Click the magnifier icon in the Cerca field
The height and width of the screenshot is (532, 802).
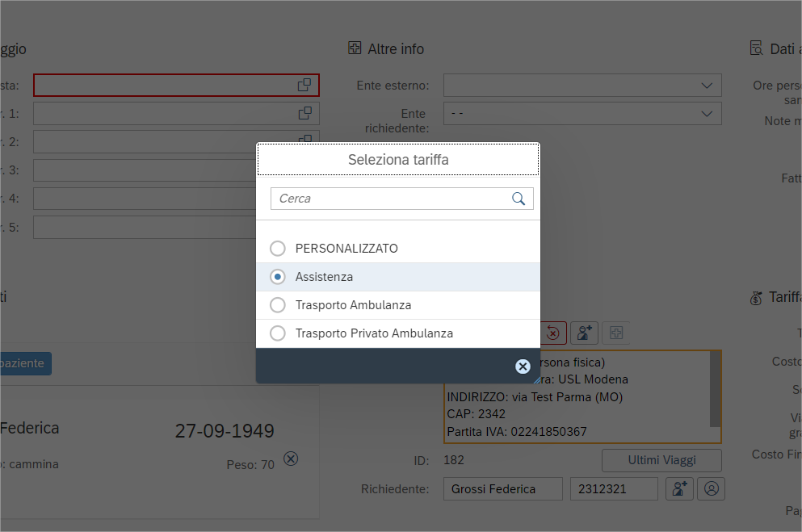tap(519, 199)
